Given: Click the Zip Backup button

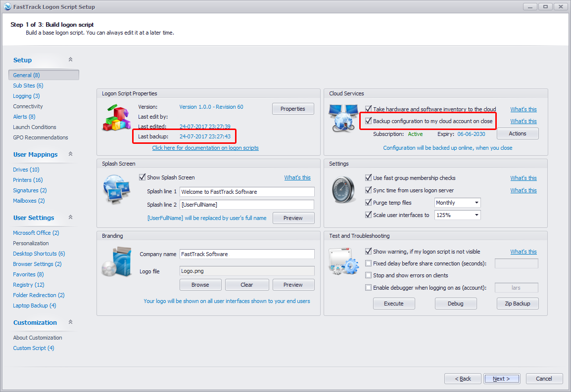Looking at the screenshot, I should coord(518,304).
